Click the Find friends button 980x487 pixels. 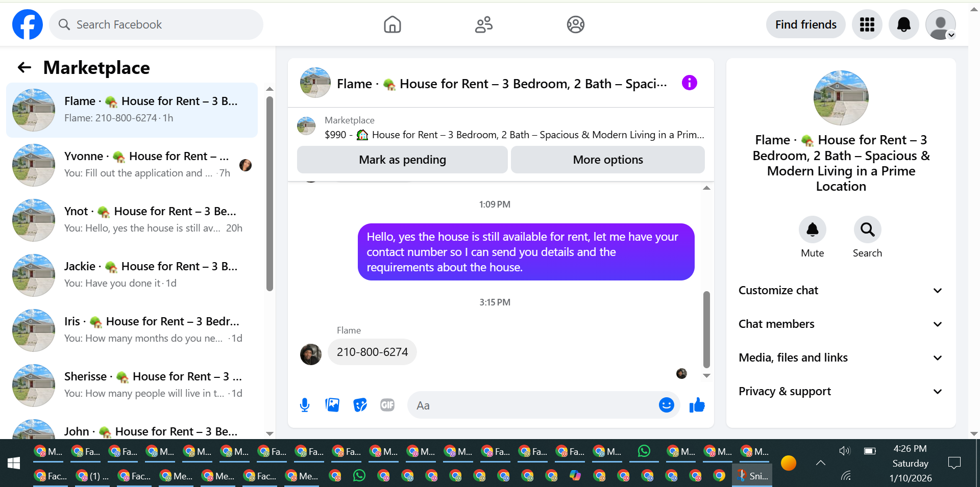tap(806, 24)
